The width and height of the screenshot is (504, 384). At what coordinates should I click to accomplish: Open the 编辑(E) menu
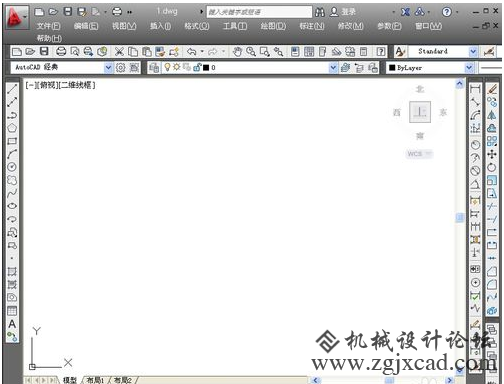(86, 26)
